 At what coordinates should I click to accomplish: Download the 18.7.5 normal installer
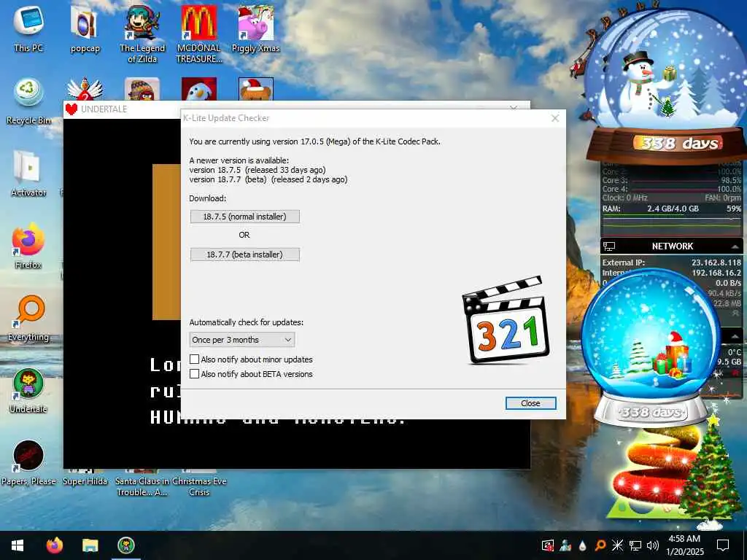coord(245,217)
